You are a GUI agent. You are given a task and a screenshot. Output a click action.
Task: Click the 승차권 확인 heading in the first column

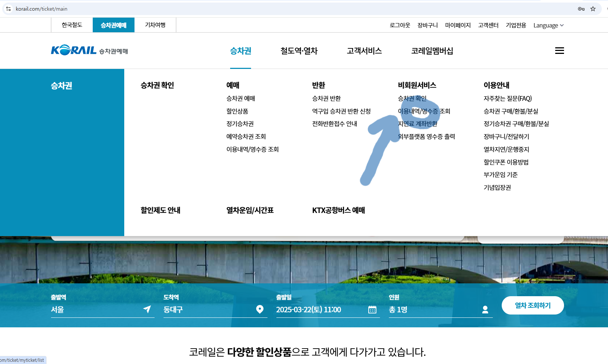157,85
